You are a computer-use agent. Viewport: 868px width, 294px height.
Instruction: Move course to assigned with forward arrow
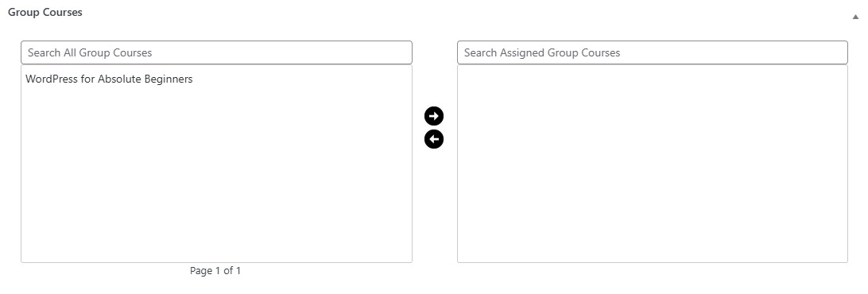pyautogui.click(x=434, y=116)
